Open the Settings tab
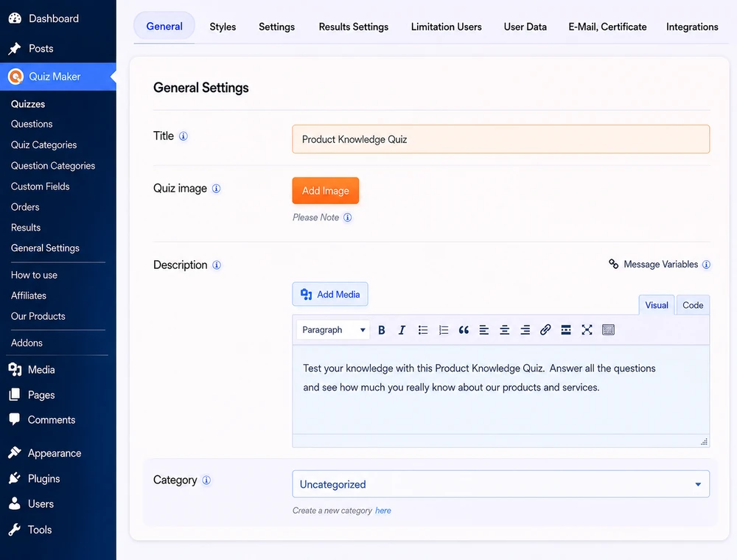This screenshot has height=560, width=737. point(277,27)
